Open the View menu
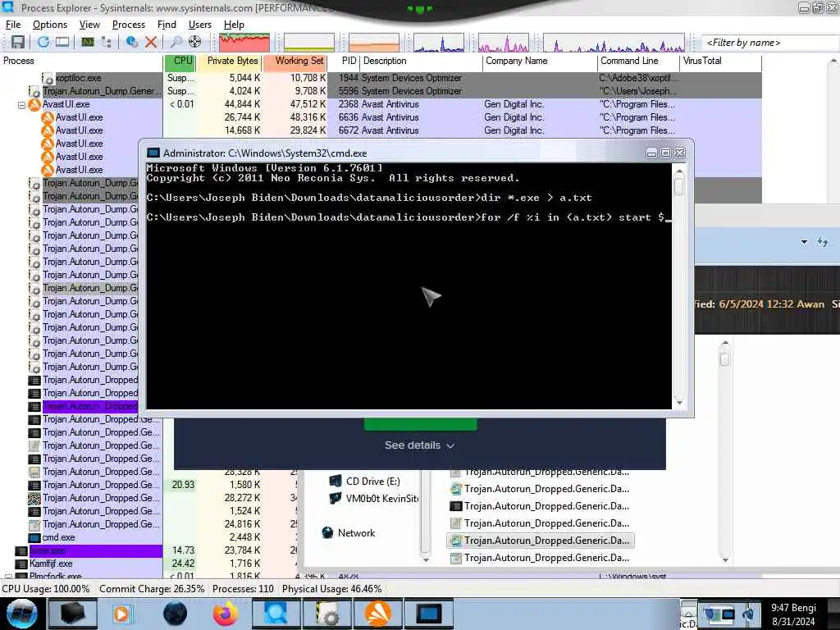The width and height of the screenshot is (840, 630). [x=89, y=25]
